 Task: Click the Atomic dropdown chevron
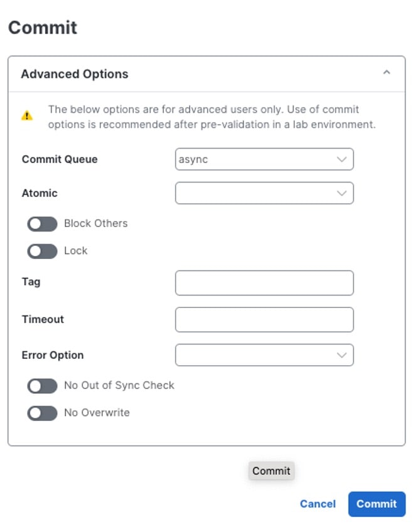point(342,193)
